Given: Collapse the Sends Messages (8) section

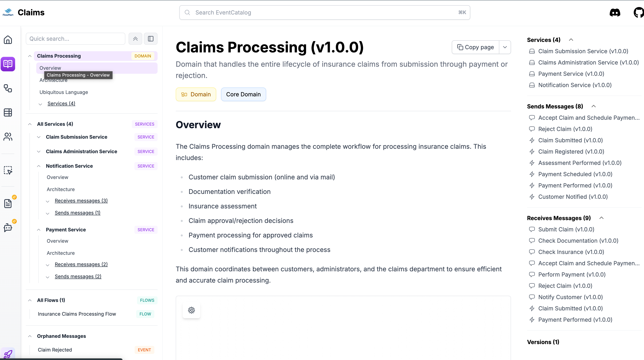Looking at the screenshot, I should click(x=594, y=106).
